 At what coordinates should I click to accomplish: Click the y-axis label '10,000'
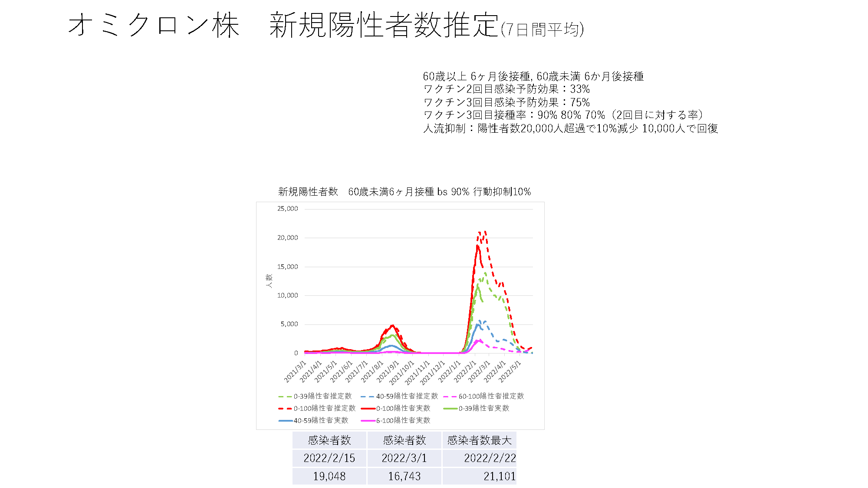click(288, 295)
